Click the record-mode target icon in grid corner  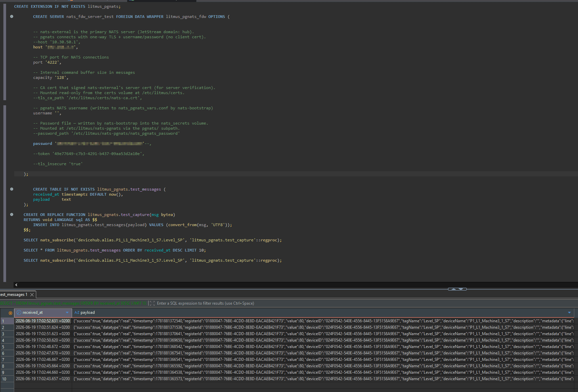[x=10, y=313]
